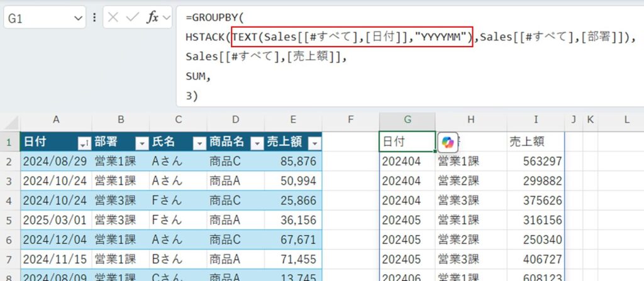This screenshot has width=644, height=281.
Task: Click grouped total cell 563297
Action: click(536, 162)
